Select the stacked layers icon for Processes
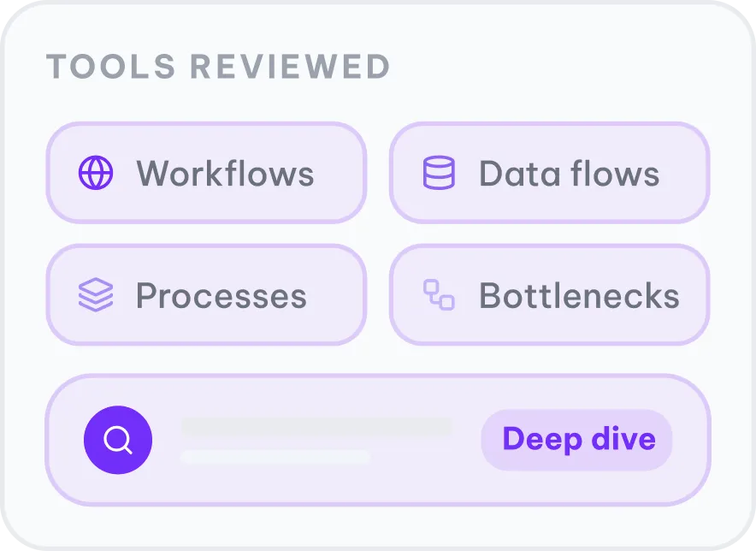This screenshot has height=551, width=756. tap(96, 295)
